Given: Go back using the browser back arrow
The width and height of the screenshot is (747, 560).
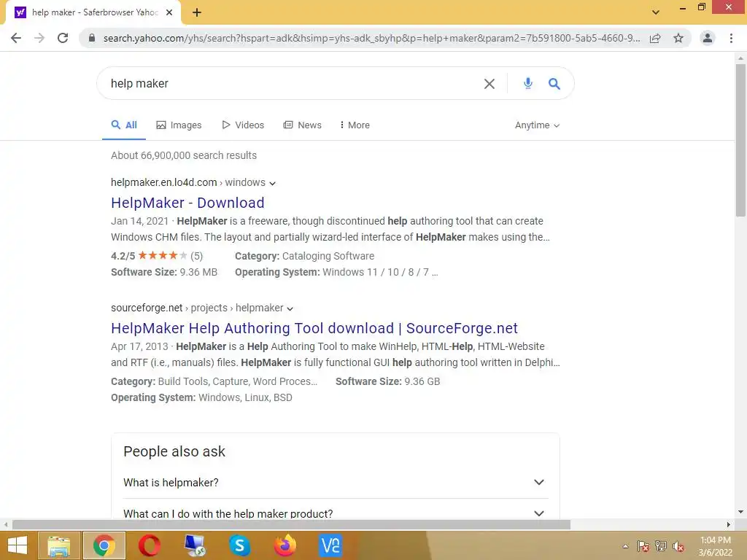Looking at the screenshot, I should 16,38.
